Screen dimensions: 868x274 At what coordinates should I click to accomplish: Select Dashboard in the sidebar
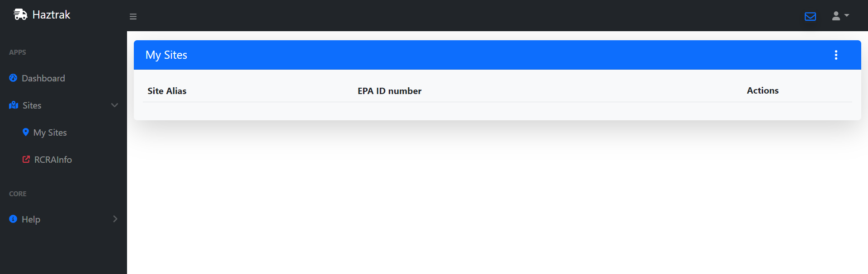[43, 78]
